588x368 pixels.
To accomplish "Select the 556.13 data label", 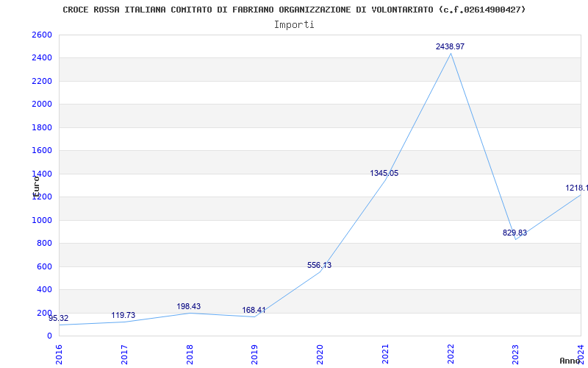I will tap(319, 265).
